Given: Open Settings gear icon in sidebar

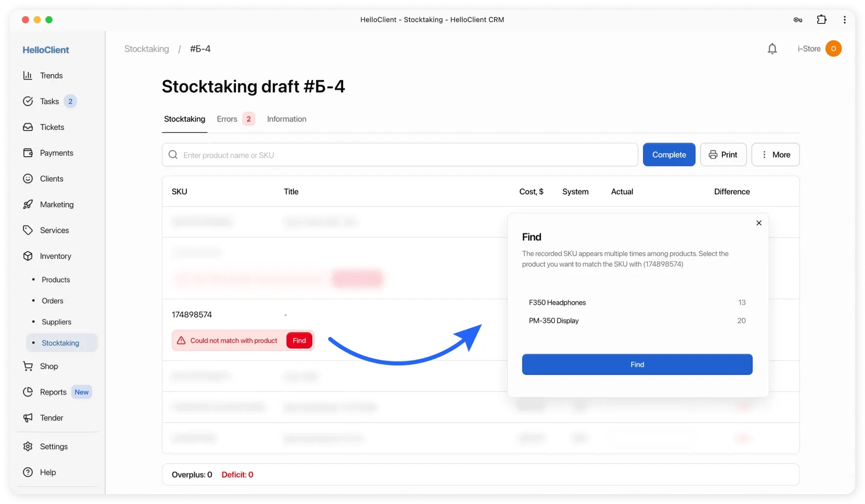Looking at the screenshot, I should pyautogui.click(x=28, y=446).
